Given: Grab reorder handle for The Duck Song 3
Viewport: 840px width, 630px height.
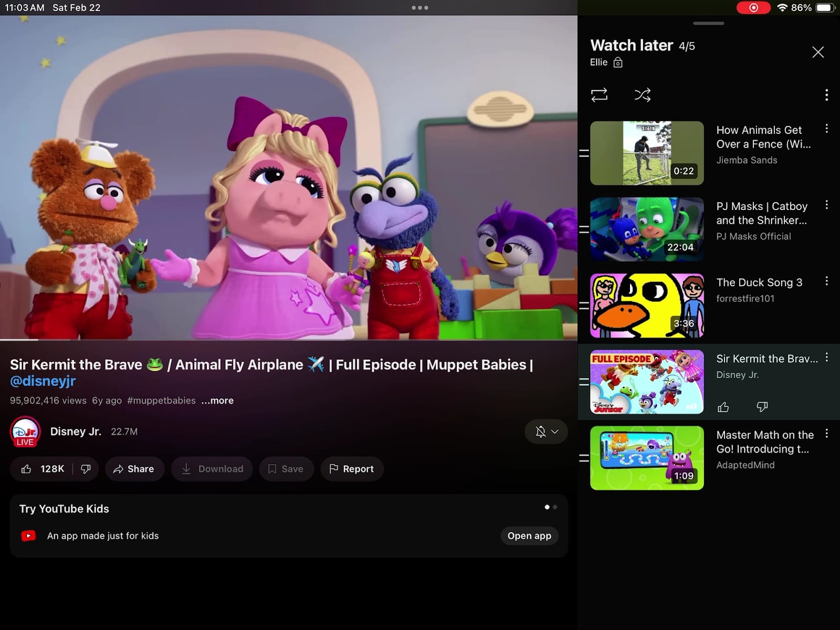Looking at the screenshot, I should click(x=584, y=306).
